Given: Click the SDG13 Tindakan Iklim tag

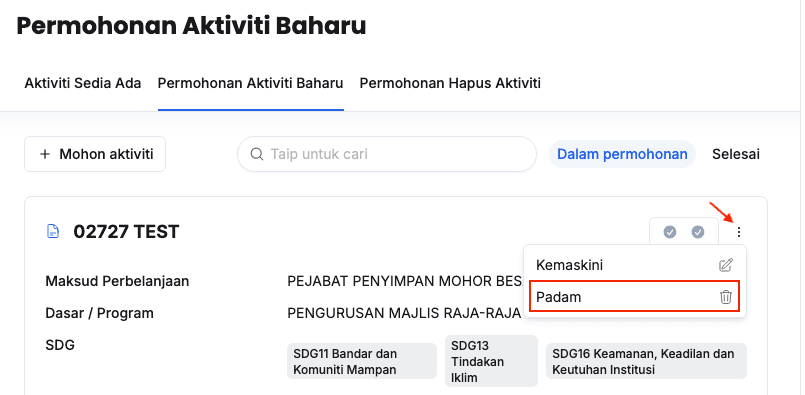Looking at the screenshot, I should [x=491, y=361].
